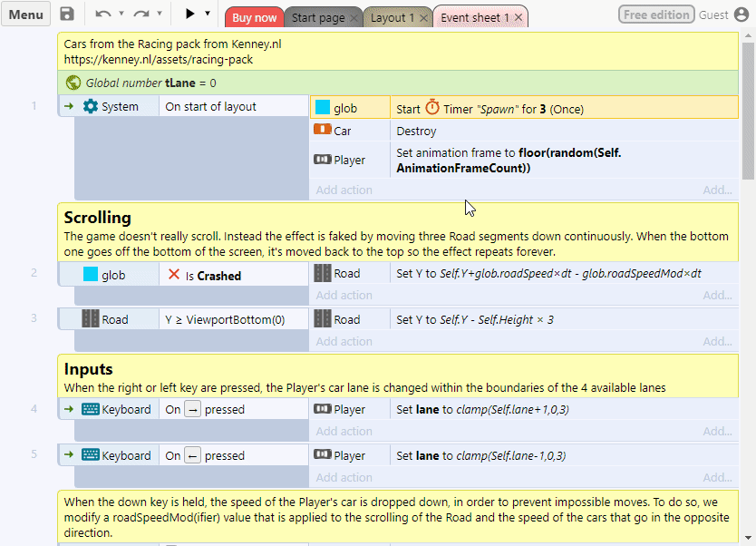
Task: Open the Add... menu for event 1
Action: pos(717,190)
